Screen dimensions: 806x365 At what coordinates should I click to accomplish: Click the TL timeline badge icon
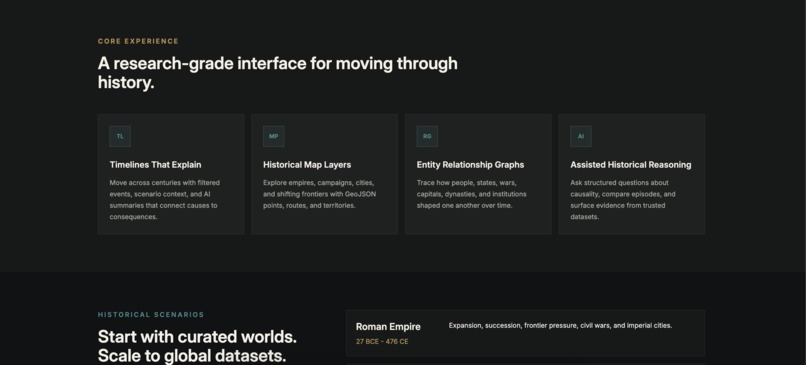(x=120, y=136)
